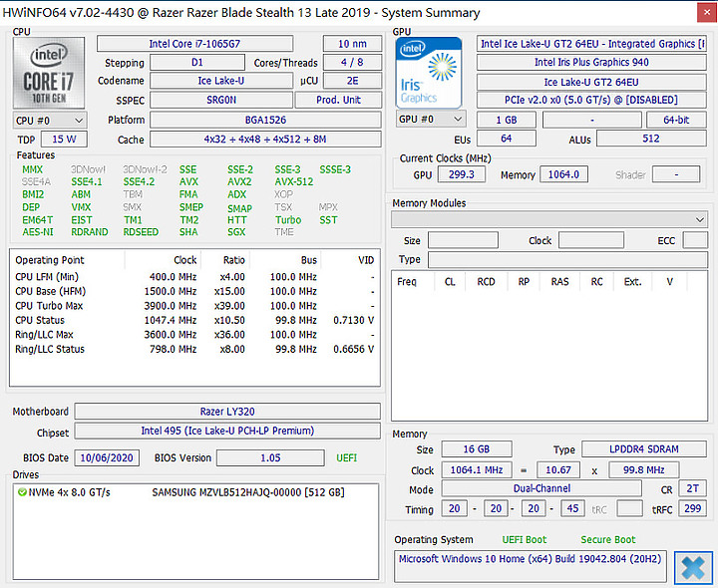Screen dimensions: 718x588
Task: Click the memory module Size field
Action: pos(463,240)
